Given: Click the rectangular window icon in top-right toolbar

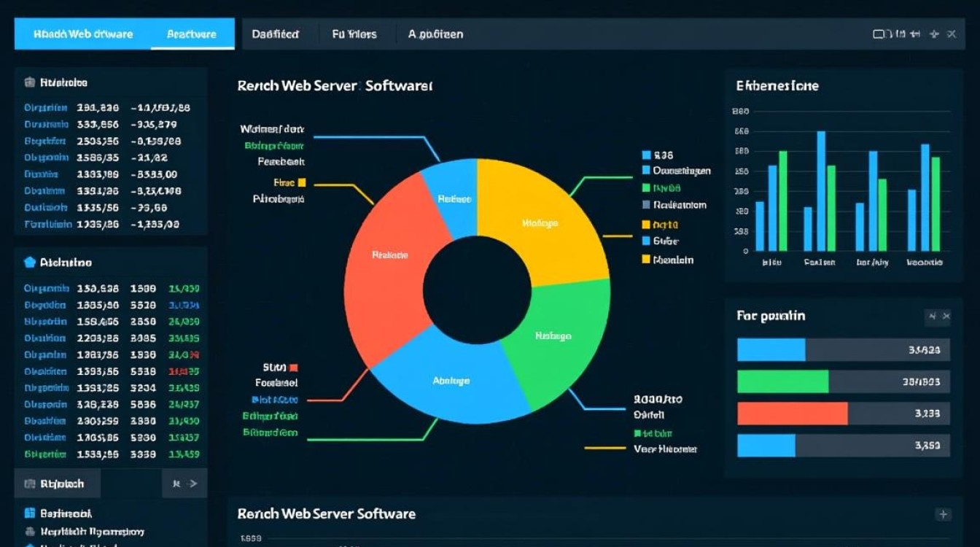Looking at the screenshot, I should pyautogui.click(x=879, y=34).
